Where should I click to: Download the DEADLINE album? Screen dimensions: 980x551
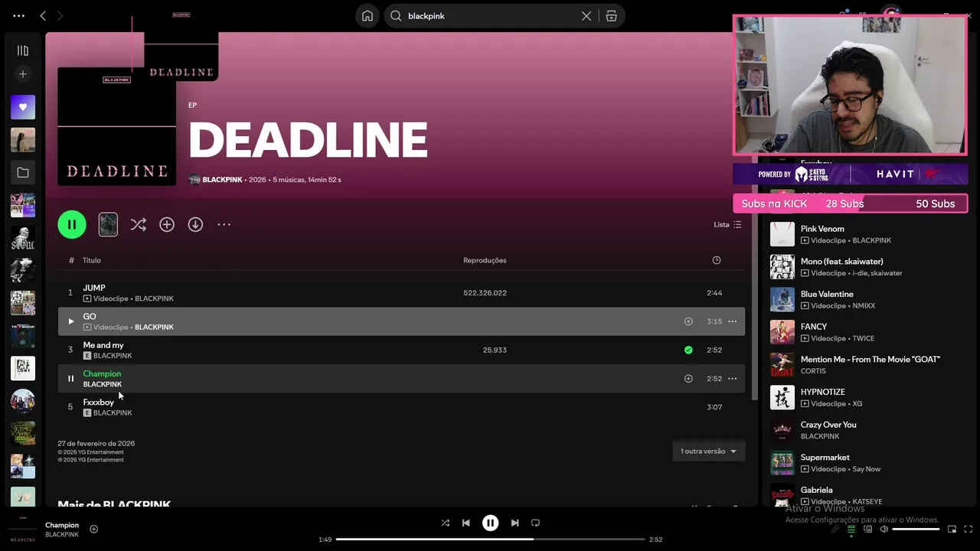195,224
